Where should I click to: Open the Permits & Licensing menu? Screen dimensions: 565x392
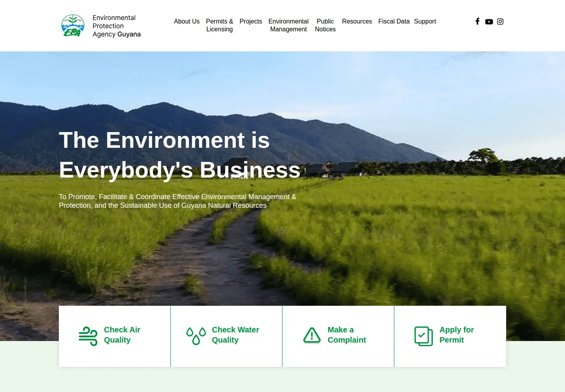[x=220, y=25]
